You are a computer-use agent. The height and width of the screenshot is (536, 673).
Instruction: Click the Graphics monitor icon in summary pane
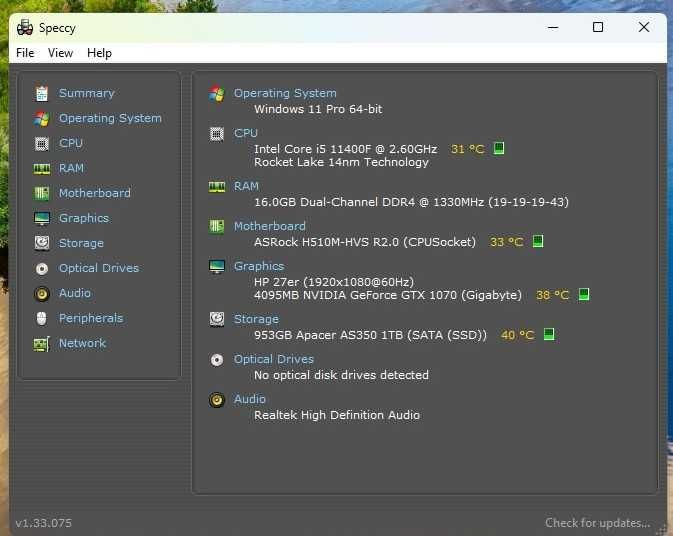217,266
